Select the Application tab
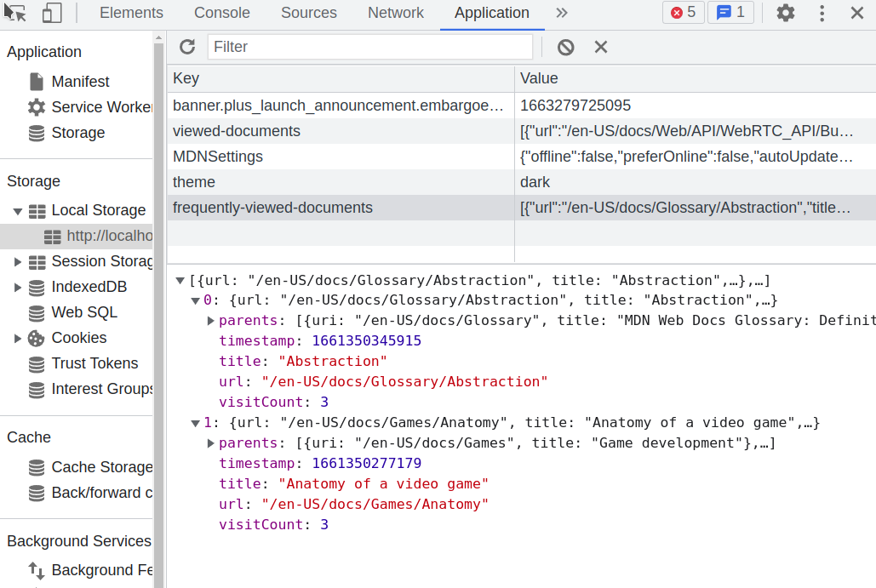The image size is (876, 588). (492, 12)
